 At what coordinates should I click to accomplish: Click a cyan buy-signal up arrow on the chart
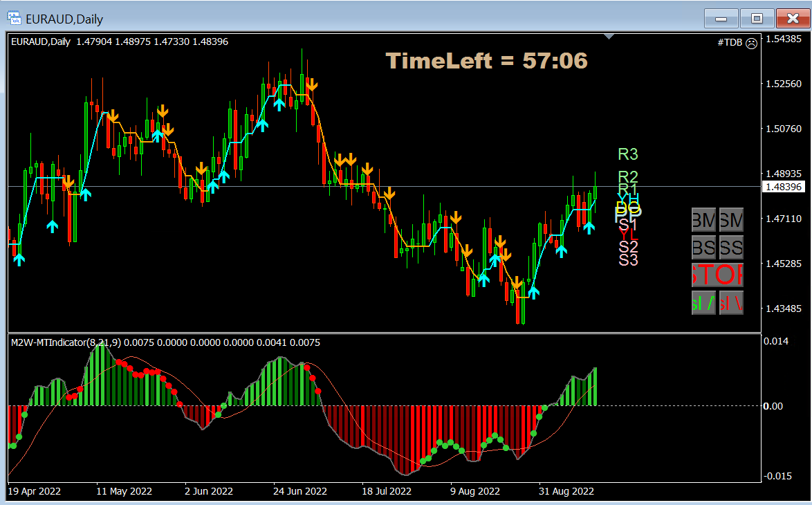tap(279, 104)
